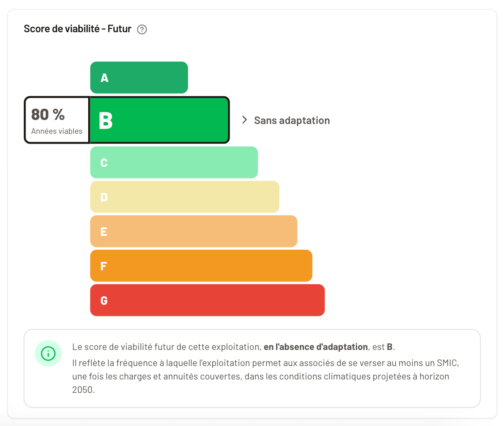Click the bold en l'absence d'adaptation text
Image resolution: width=504 pixels, height=426 pixels.
point(316,347)
